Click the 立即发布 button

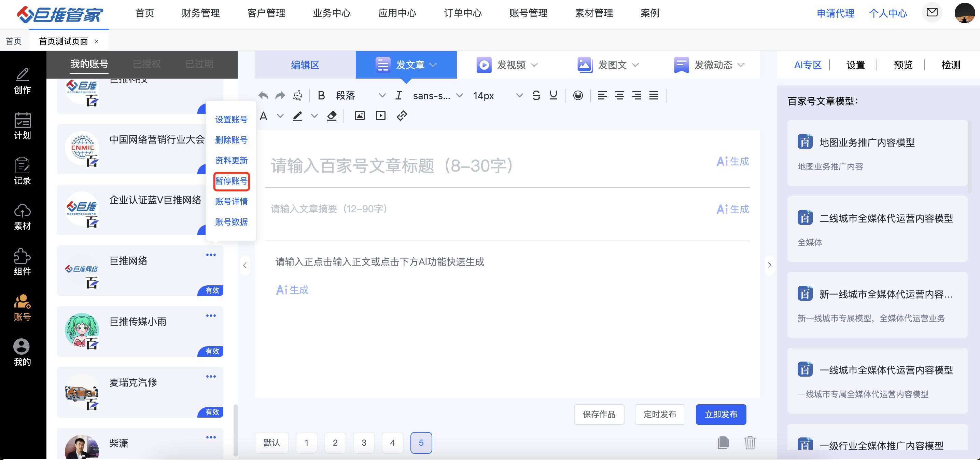[x=721, y=414]
